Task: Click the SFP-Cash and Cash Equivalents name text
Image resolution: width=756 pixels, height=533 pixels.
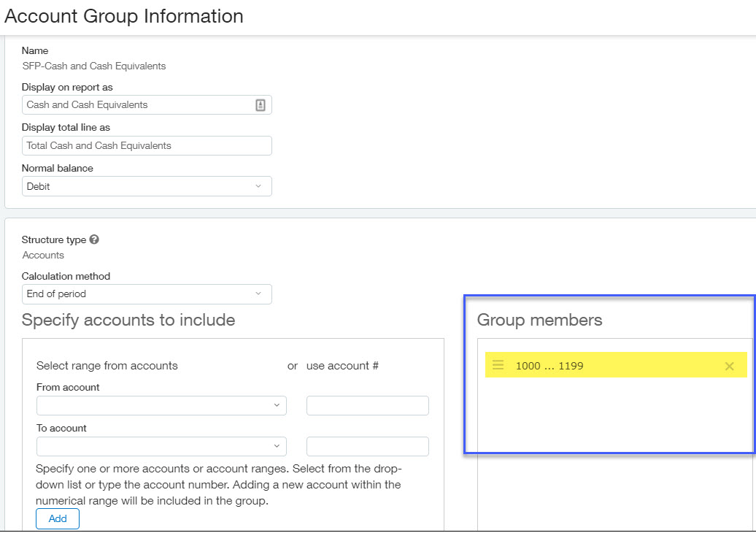Action: pyautogui.click(x=94, y=66)
